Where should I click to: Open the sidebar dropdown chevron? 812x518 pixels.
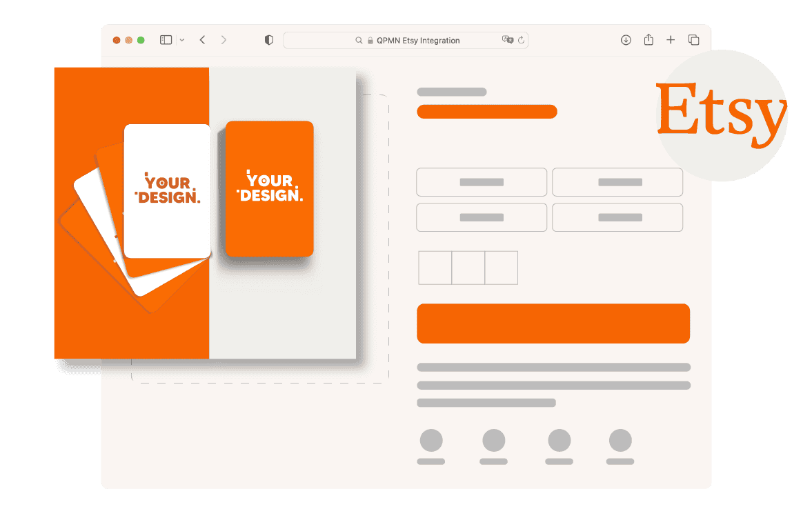(x=182, y=40)
